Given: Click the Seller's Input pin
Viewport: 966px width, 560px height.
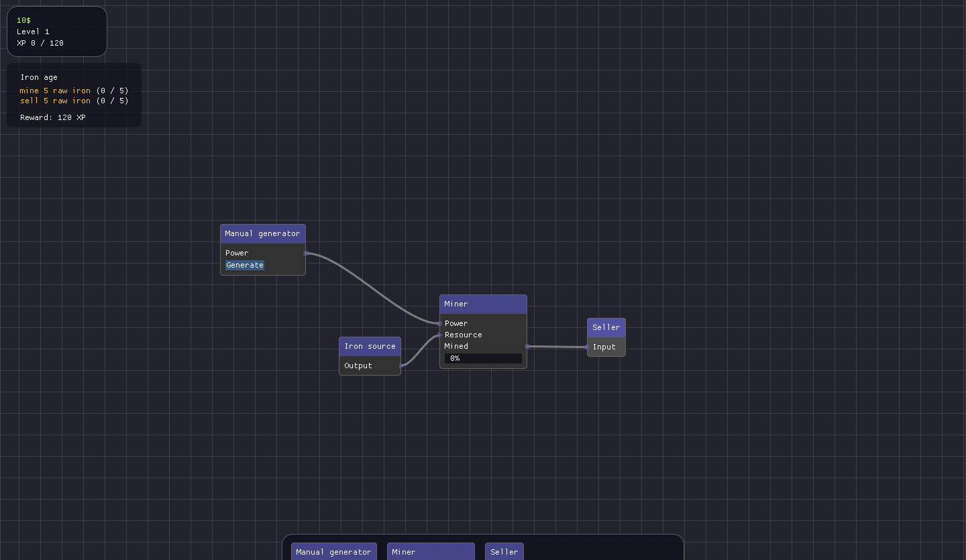Looking at the screenshot, I should [588, 347].
